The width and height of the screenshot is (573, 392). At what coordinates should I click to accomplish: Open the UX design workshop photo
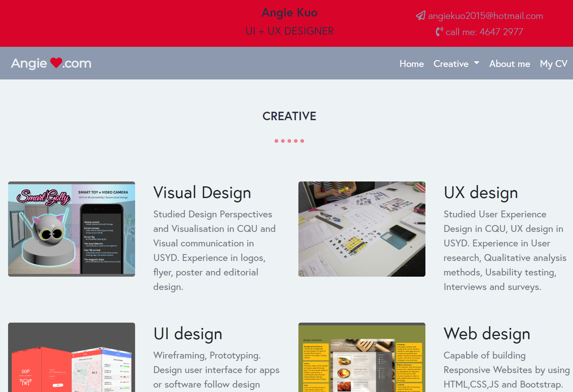coord(362,229)
